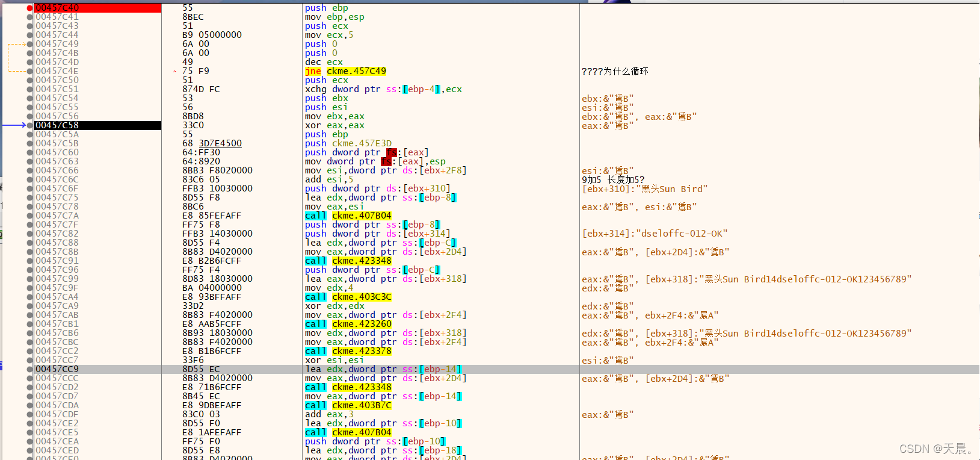Click the opcode bytes 'E8 93BFFAFF'
This screenshot has height=460, width=980.
tap(212, 297)
